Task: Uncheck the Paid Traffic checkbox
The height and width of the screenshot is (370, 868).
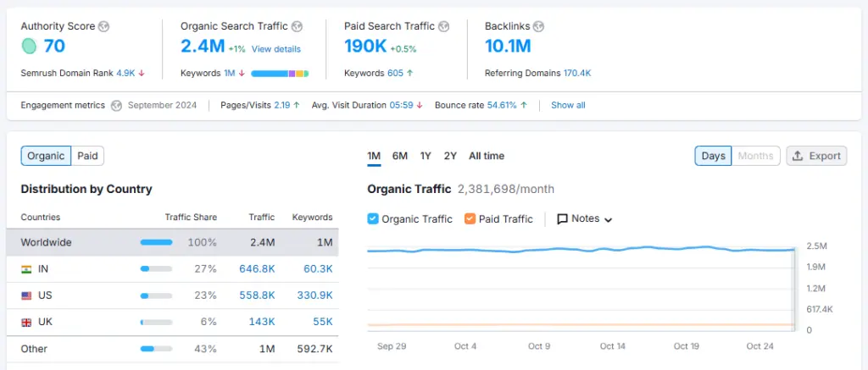Action: [470, 218]
